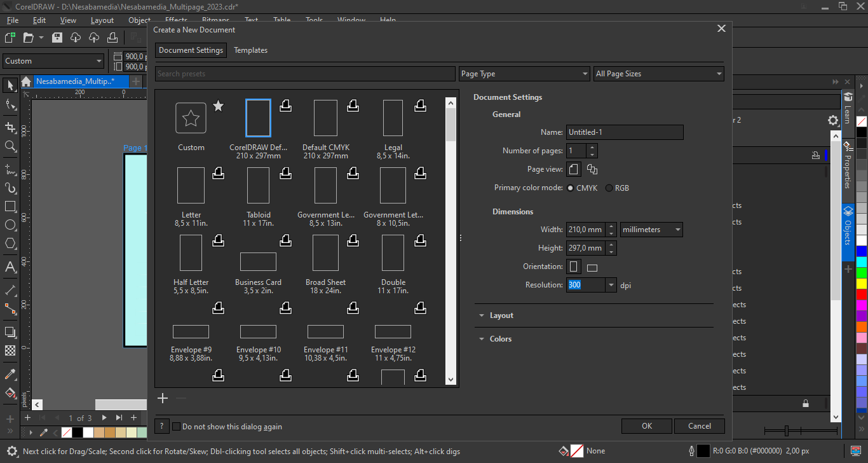Click the OK button
The image size is (868, 463).
coord(646,426)
